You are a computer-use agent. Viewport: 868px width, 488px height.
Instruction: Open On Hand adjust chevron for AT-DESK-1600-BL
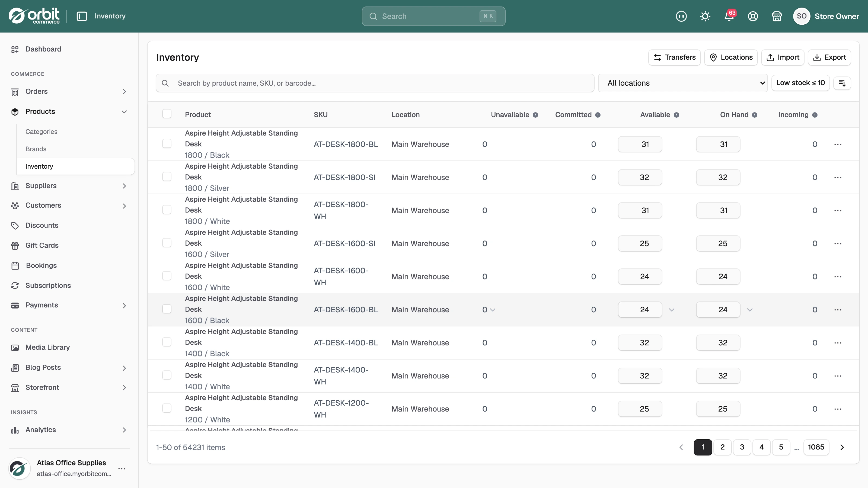750,310
